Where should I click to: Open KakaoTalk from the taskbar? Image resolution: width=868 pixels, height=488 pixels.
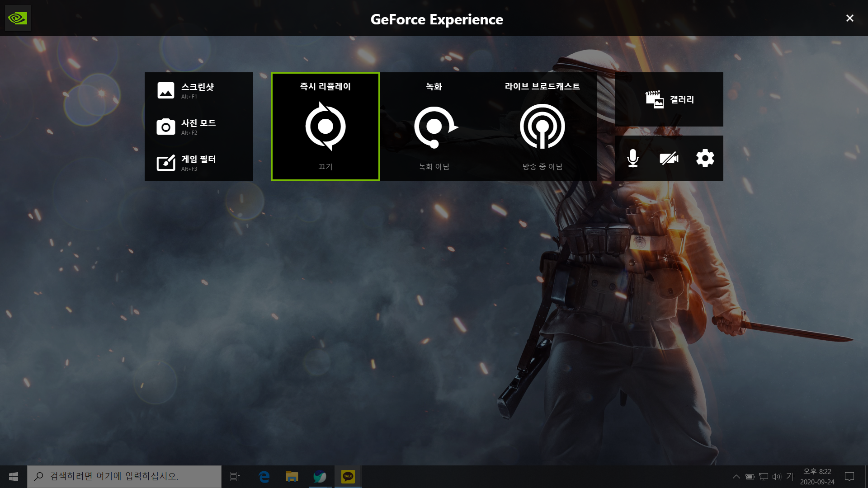pos(348,476)
